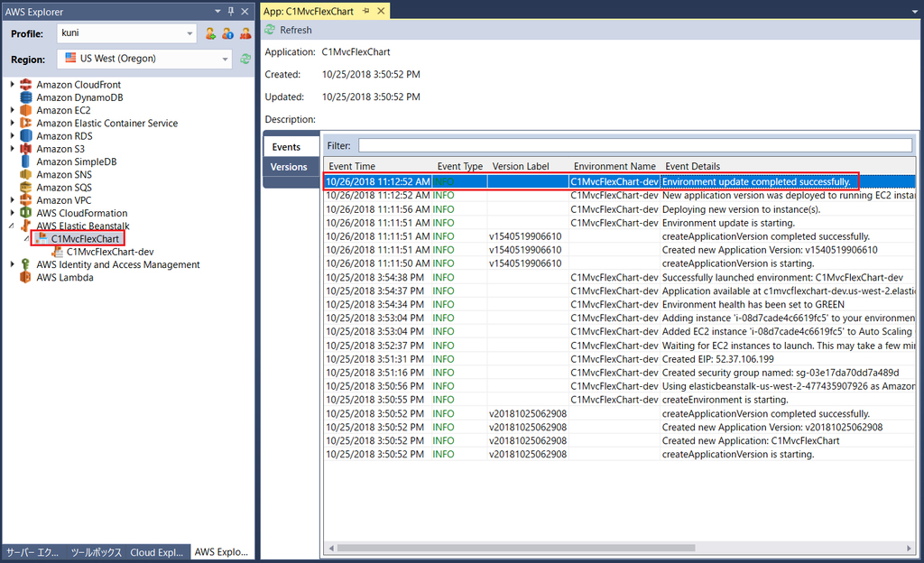924x563 pixels.
Task: Switch to the Events tab
Action: coord(291,147)
